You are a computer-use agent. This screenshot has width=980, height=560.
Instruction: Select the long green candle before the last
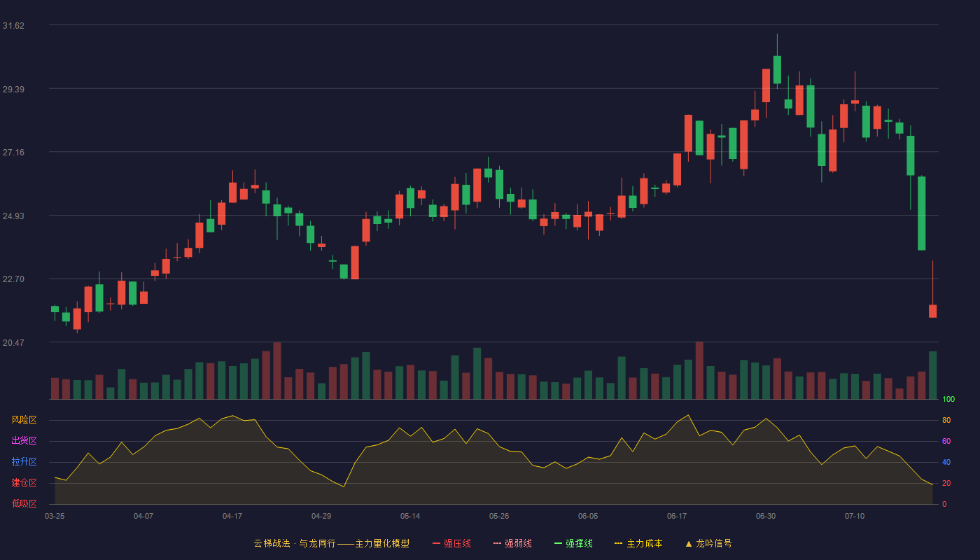pyautogui.click(x=921, y=213)
